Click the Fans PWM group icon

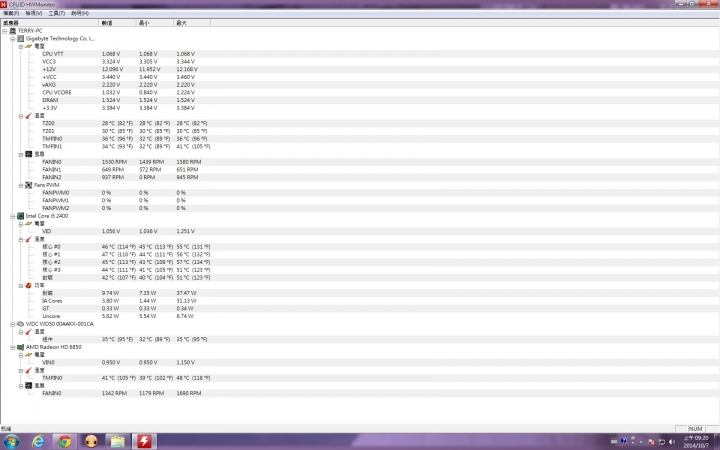pyautogui.click(x=28, y=185)
